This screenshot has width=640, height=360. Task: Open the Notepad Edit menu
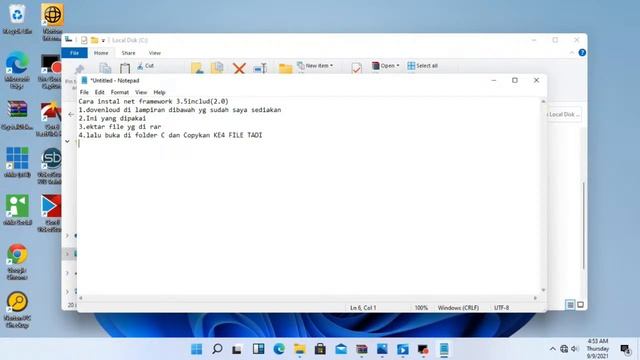tap(100, 92)
